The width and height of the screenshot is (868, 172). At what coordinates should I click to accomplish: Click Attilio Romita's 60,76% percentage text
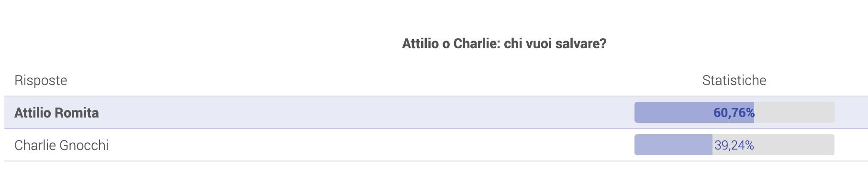(x=734, y=113)
